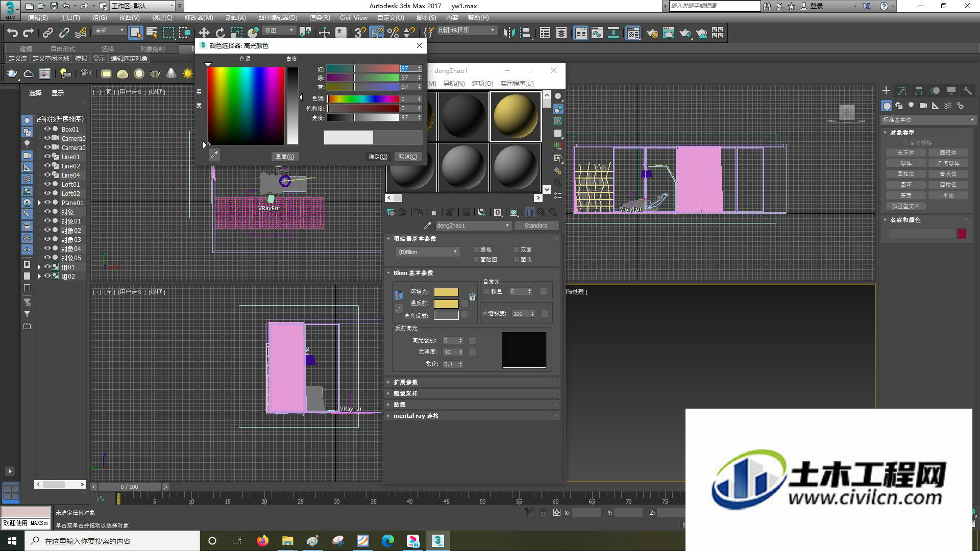The image size is (980, 552).
Task: Toggle Show Shaded Material in Viewport icon
Action: [514, 212]
